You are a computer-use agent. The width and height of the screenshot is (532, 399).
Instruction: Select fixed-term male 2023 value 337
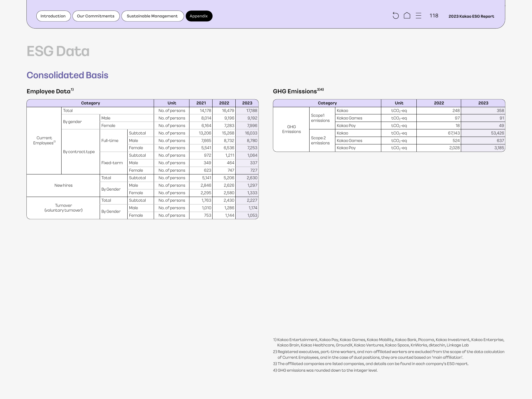[x=253, y=163]
